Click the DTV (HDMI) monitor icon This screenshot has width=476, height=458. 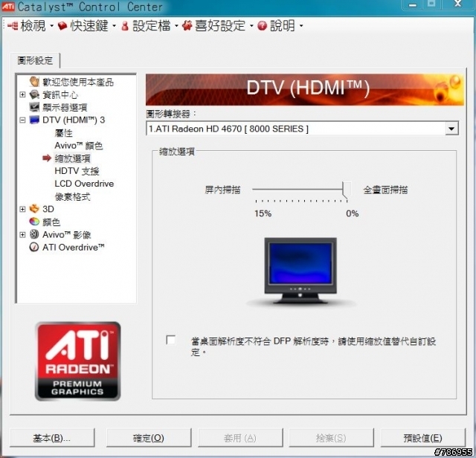click(x=34, y=120)
